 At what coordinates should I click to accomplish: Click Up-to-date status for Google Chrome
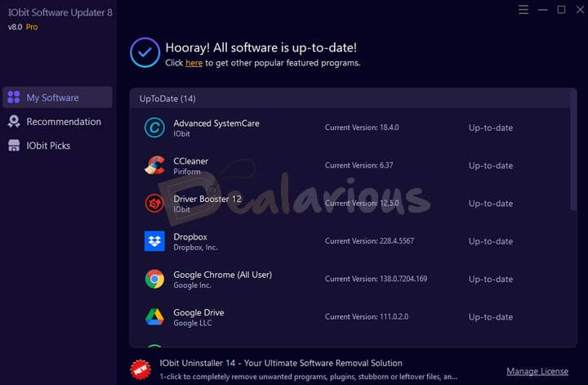tap(491, 280)
